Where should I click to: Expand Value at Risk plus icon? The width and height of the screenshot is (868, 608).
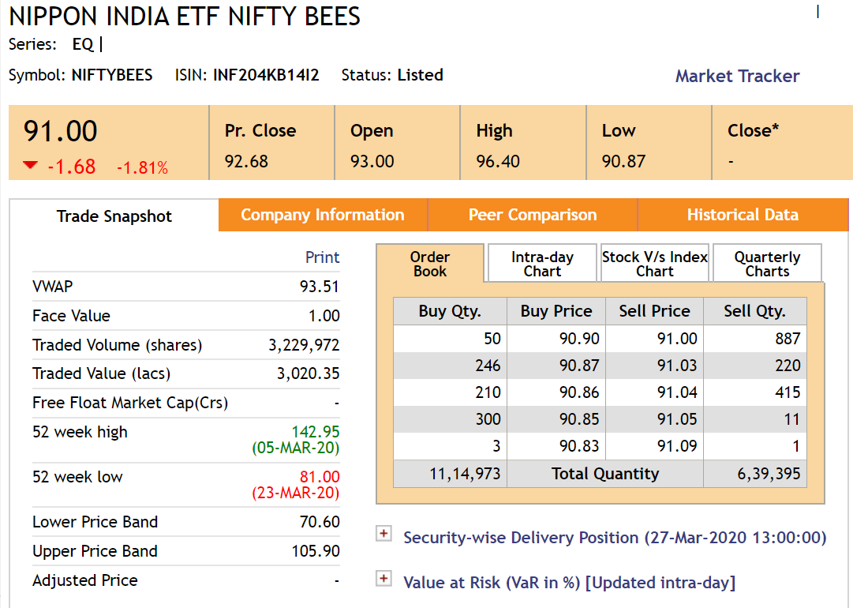pyautogui.click(x=383, y=580)
